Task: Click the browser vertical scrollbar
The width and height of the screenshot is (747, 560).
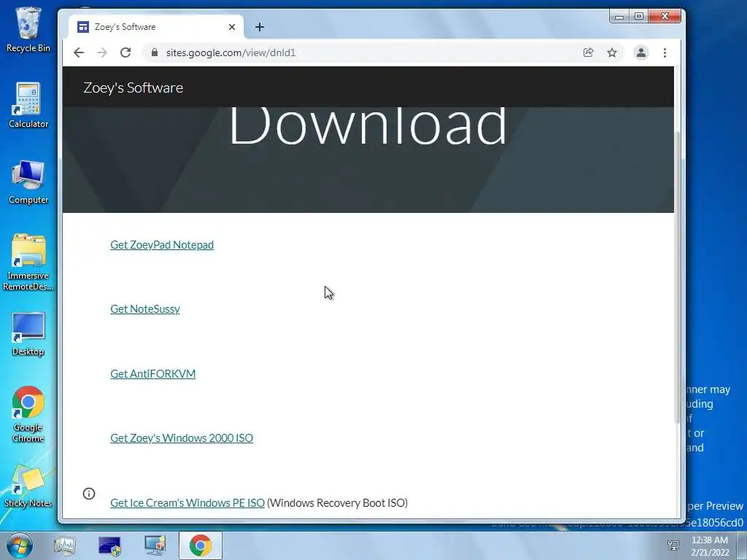Action: pos(678,276)
